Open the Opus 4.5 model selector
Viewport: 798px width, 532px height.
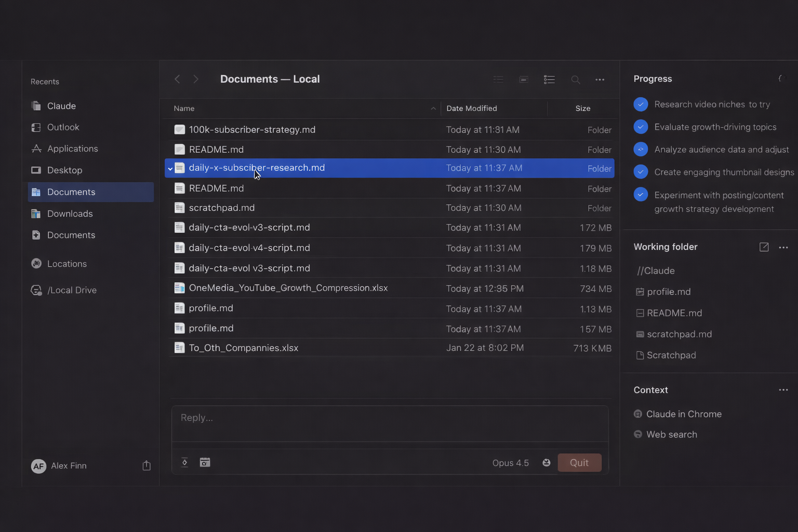pos(510,463)
